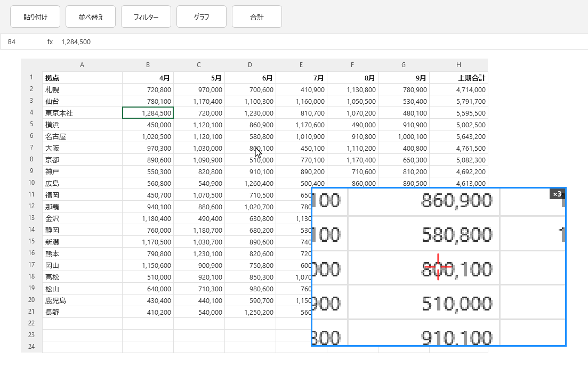Click the 長野 cell in column A
Viewport: 588px width, 368px height.
[83, 312]
